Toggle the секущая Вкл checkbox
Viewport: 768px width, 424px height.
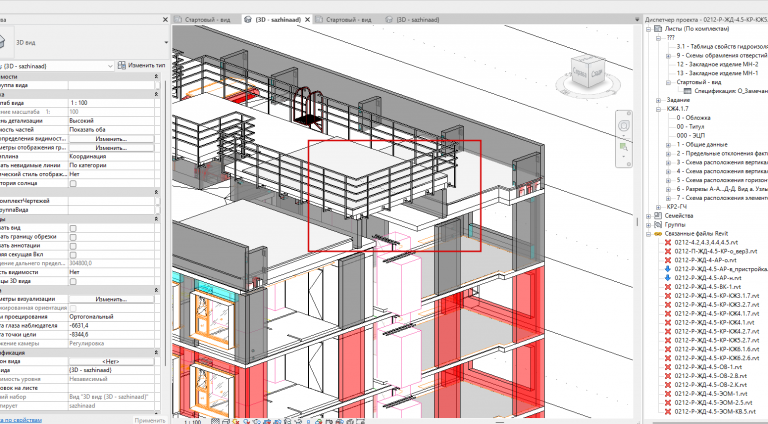point(73,255)
